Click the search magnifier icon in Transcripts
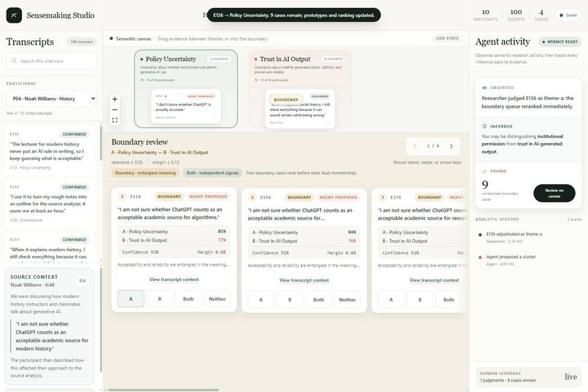588x392 pixels. pos(14,61)
